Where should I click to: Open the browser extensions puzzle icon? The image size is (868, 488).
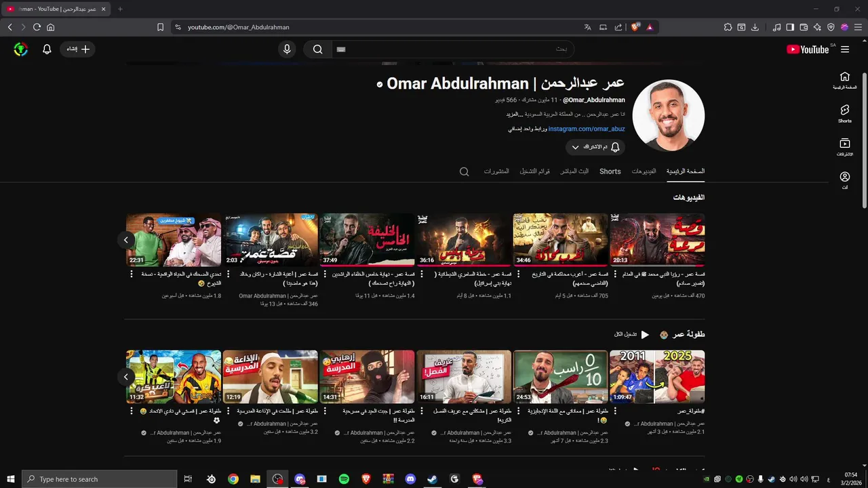click(x=728, y=27)
